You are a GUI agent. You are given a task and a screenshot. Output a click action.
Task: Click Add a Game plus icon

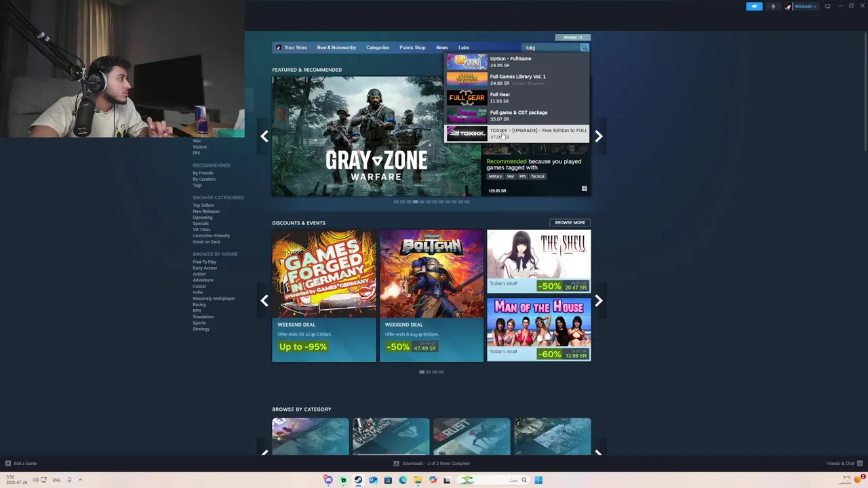pos(8,464)
